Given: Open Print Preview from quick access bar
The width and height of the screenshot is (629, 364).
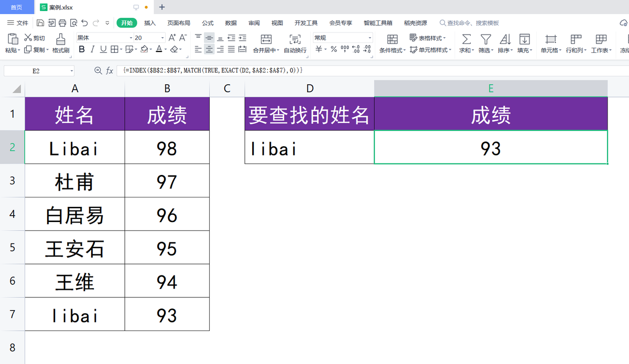Looking at the screenshot, I should tap(73, 23).
